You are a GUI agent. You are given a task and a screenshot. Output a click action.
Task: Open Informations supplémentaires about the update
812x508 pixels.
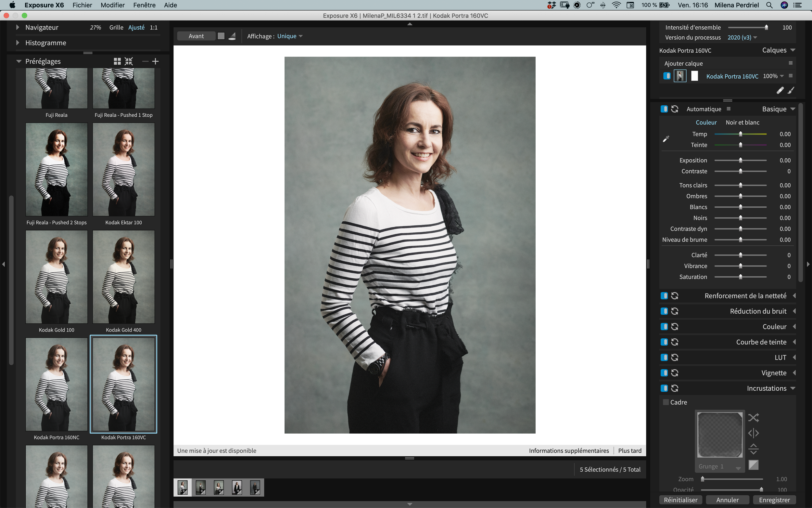click(x=569, y=450)
